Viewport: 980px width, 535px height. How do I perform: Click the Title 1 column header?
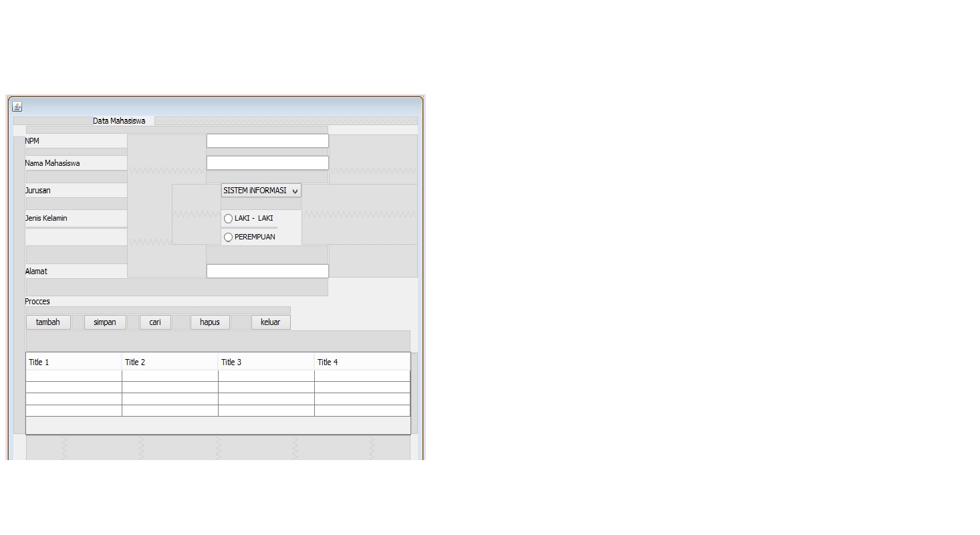click(x=72, y=361)
